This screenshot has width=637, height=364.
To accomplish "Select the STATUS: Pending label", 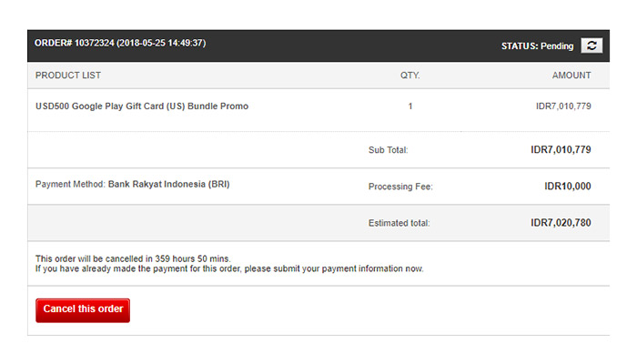I will (537, 46).
